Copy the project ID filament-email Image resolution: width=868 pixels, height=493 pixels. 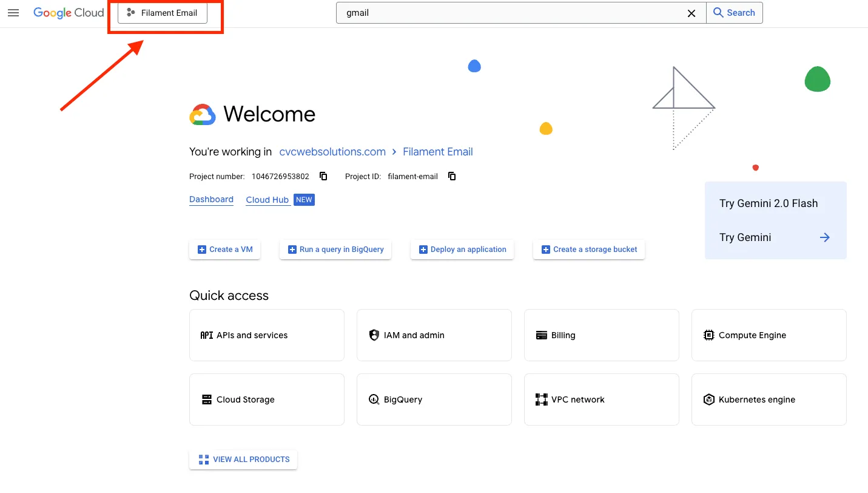tap(452, 177)
